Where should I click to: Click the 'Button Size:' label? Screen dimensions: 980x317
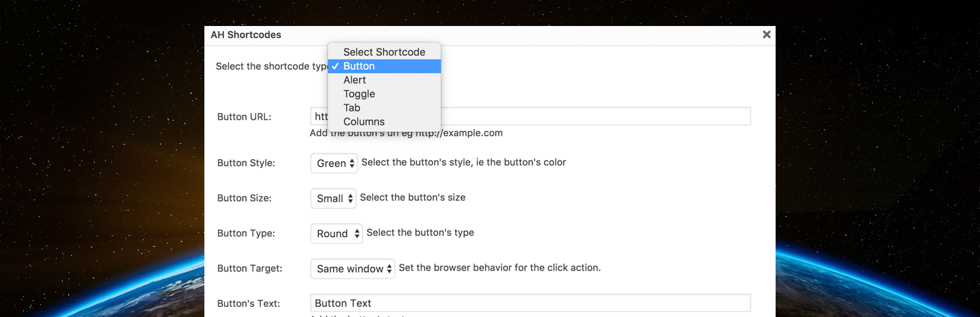coord(244,198)
